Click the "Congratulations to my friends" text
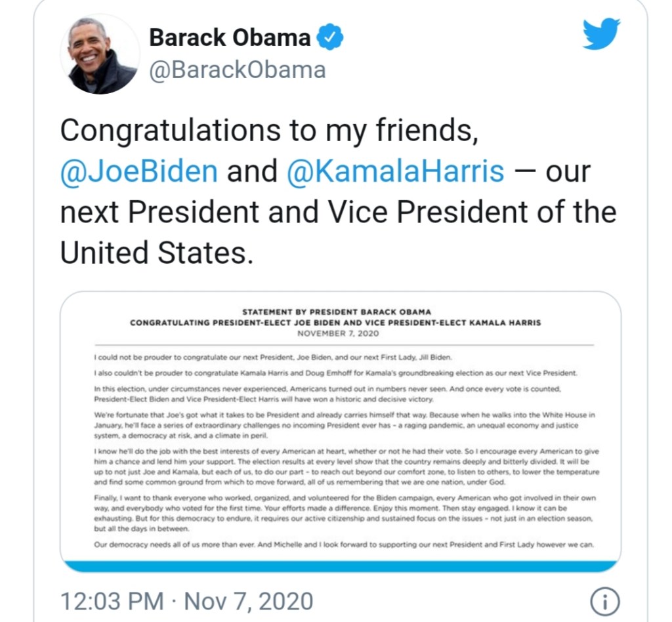 266,131
